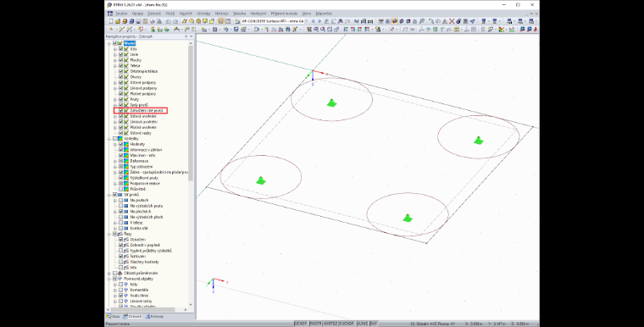This screenshot has height=327, width=644.
Task: Select the Ortotropie tlaku tree item
Action: (x=143, y=71)
